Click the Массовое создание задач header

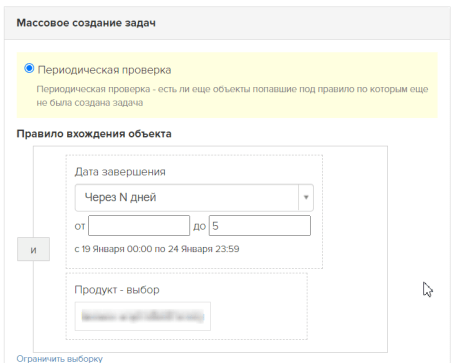click(x=86, y=23)
